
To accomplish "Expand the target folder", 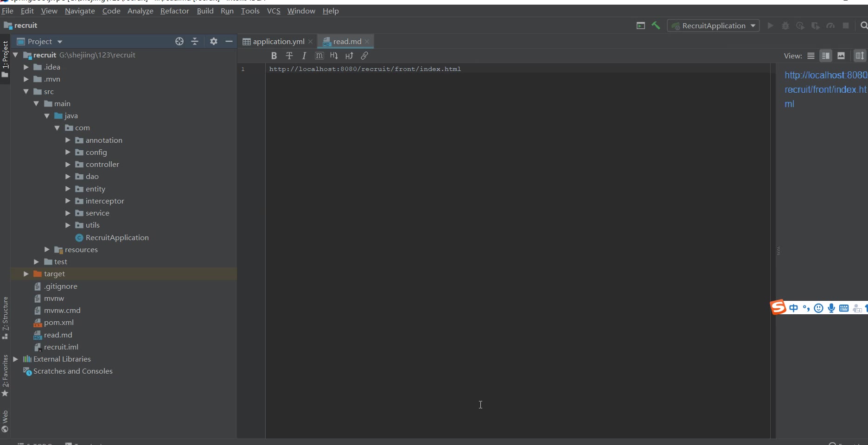I will [26, 274].
